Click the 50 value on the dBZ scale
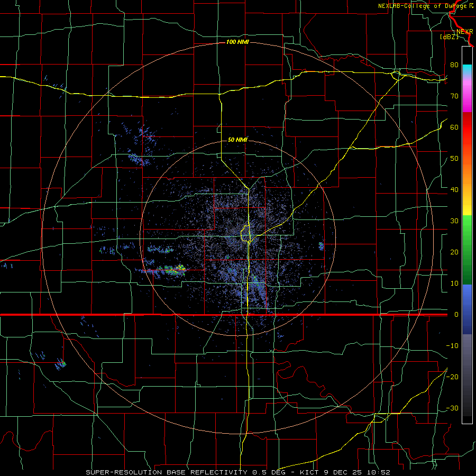The image size is (476, 476). coord(454,159)
